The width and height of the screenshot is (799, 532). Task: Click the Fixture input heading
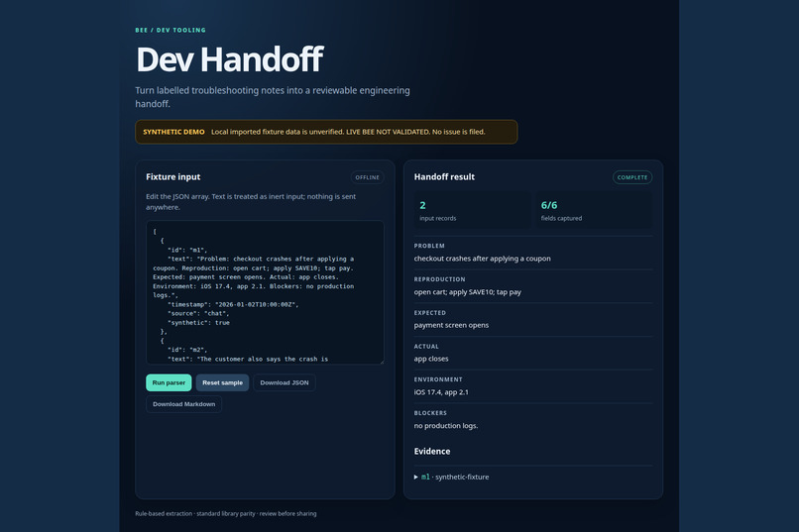173,176
